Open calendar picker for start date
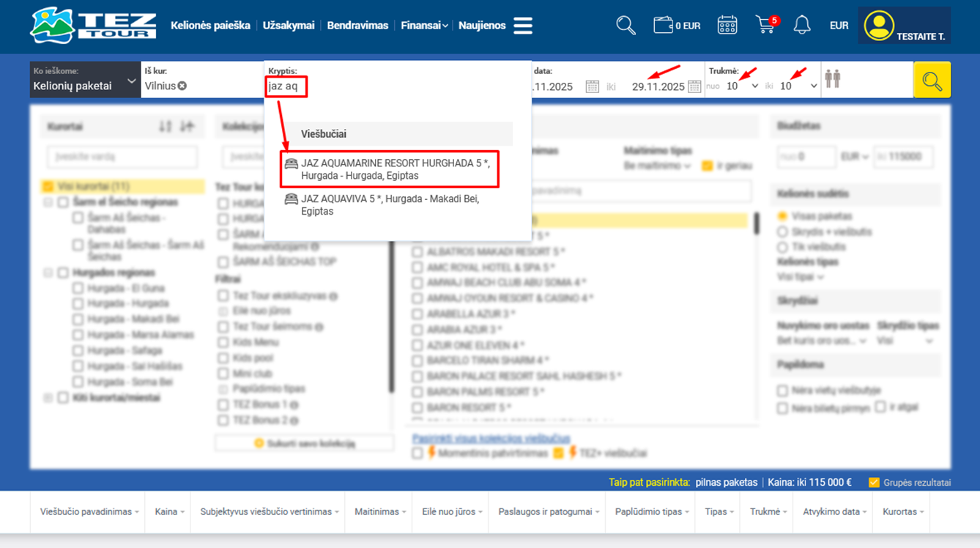The width and height of the screenshot is (980, 548). click(x=593, y=86)
